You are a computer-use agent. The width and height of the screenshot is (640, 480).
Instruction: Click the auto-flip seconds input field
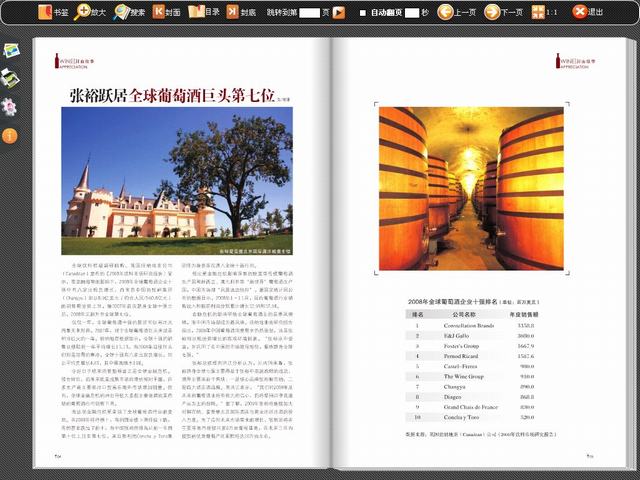click(412, 13)
